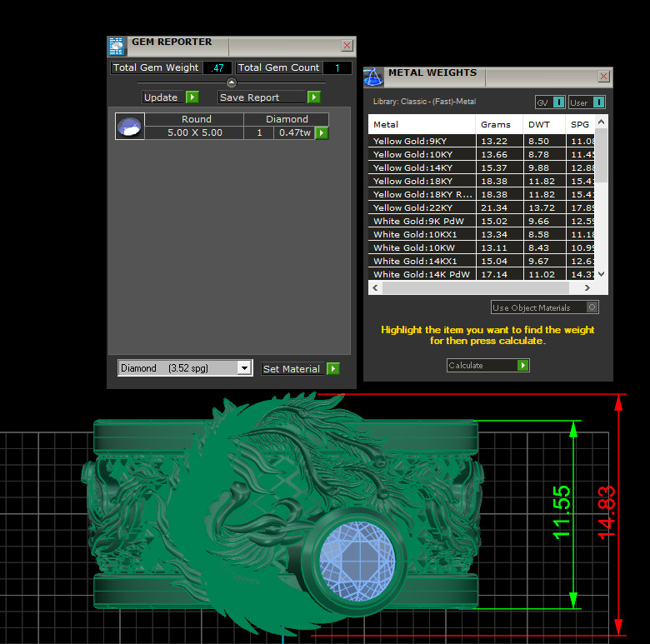Toggle the User library switch
Viewport: 650px width, 644px height.
(598, 102)
